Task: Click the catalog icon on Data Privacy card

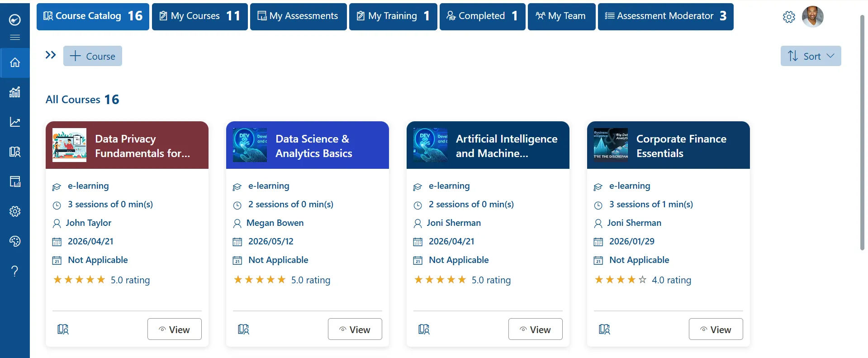Action: click(x=63, y=329)
